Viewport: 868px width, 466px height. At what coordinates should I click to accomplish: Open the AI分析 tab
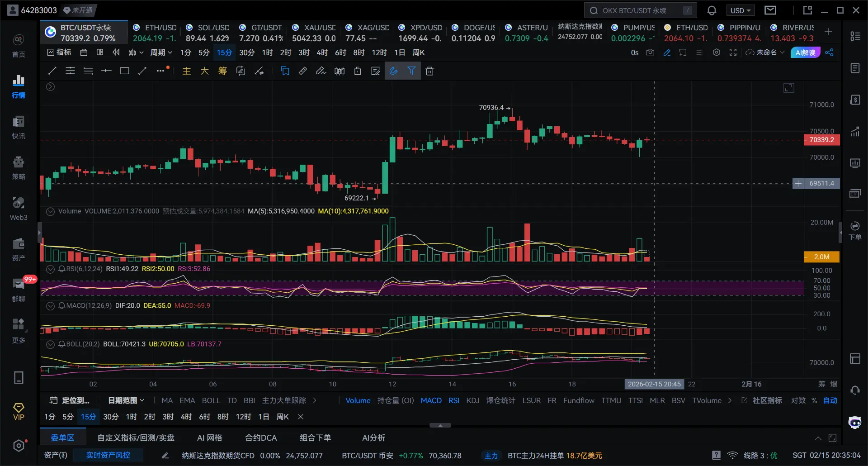pos(374,438)
